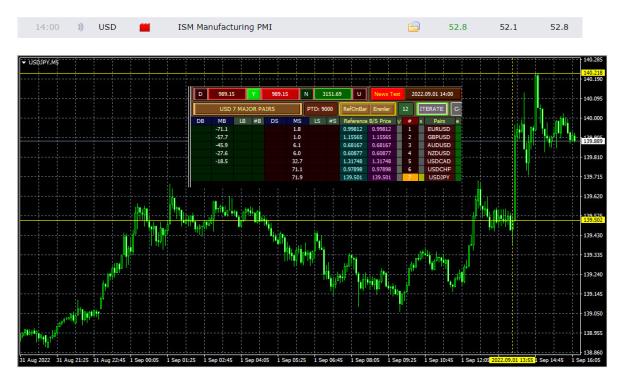Image resolution: width=625 pixels, height=385 pixels.
Task: Click the purple 0.99812 EURUSD price
Action: tap(381, 129)
